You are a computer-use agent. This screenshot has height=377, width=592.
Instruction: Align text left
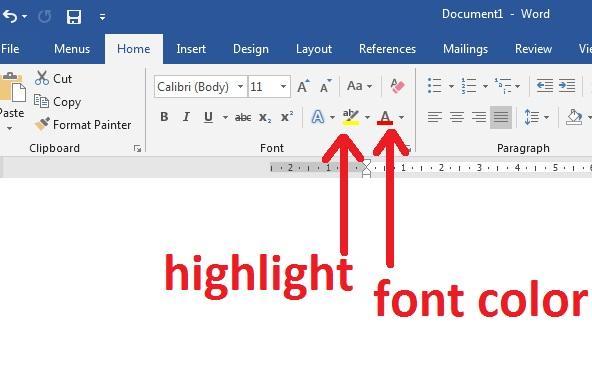click(x=435, y=117)
